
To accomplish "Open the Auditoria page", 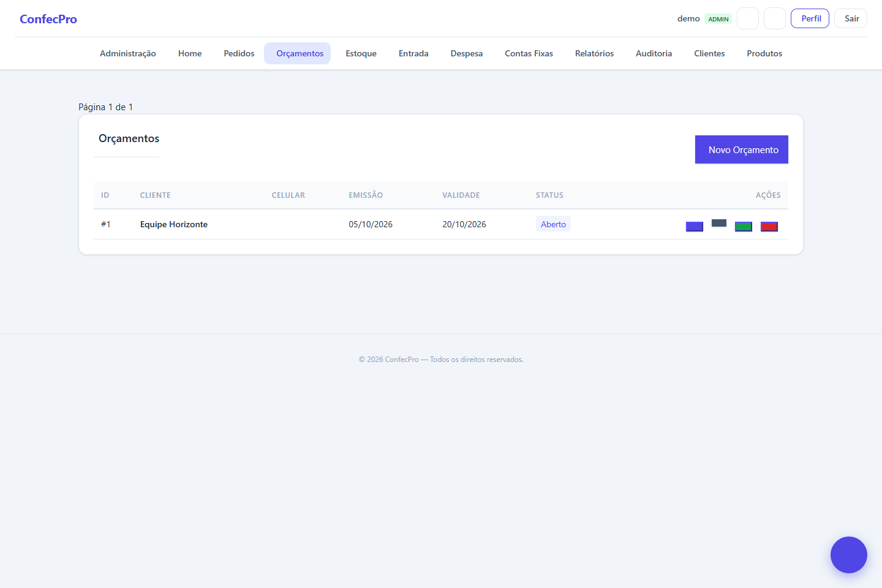I will [654, 53].
